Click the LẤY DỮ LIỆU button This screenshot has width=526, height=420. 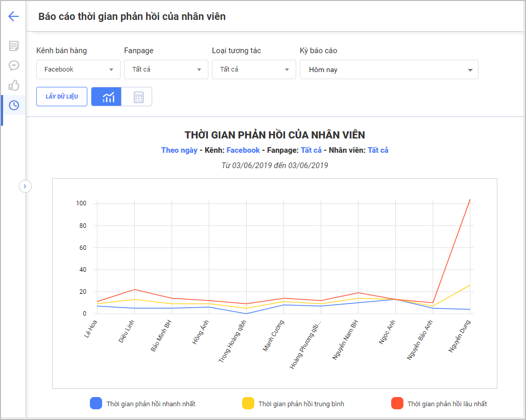point(62,97)
